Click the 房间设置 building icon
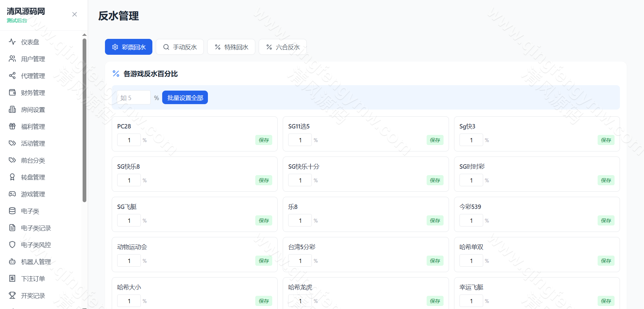Image resolution: width=644 pixels, height=309 pixels. (12, 109)
